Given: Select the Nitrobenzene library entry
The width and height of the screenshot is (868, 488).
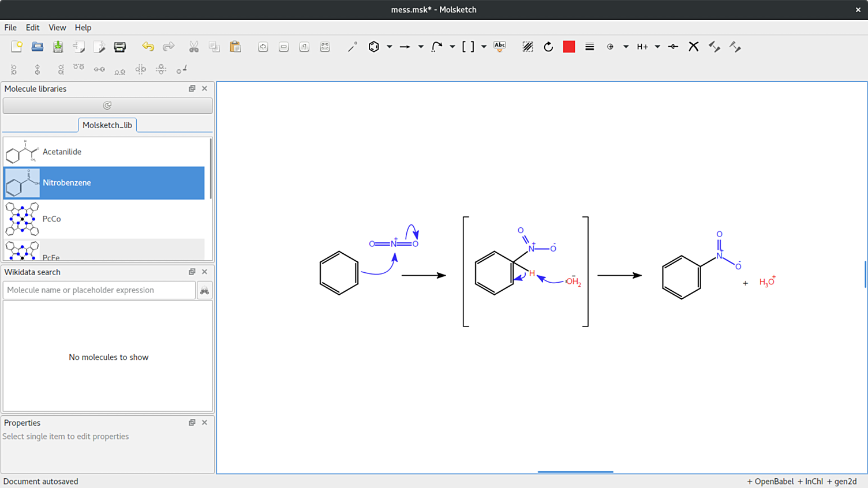Looking at the screenshot, I should pyautogui.click(x=104, y=183).
